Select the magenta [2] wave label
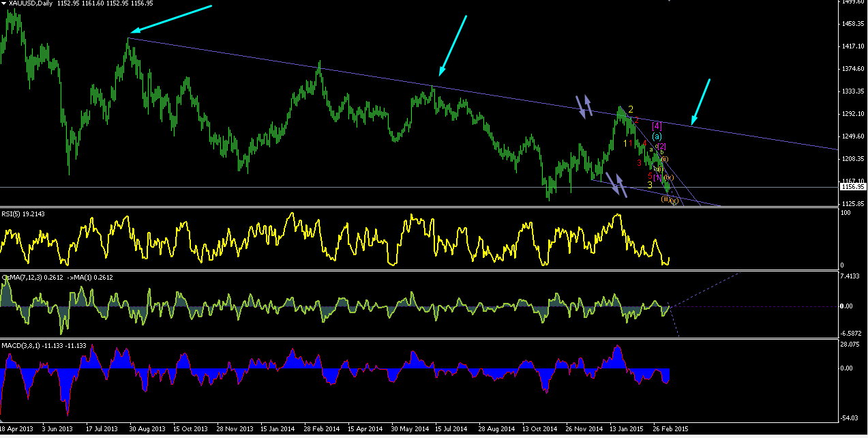This screenshot has width=868, height=438. pyautogui.click(x=661, y=147)
